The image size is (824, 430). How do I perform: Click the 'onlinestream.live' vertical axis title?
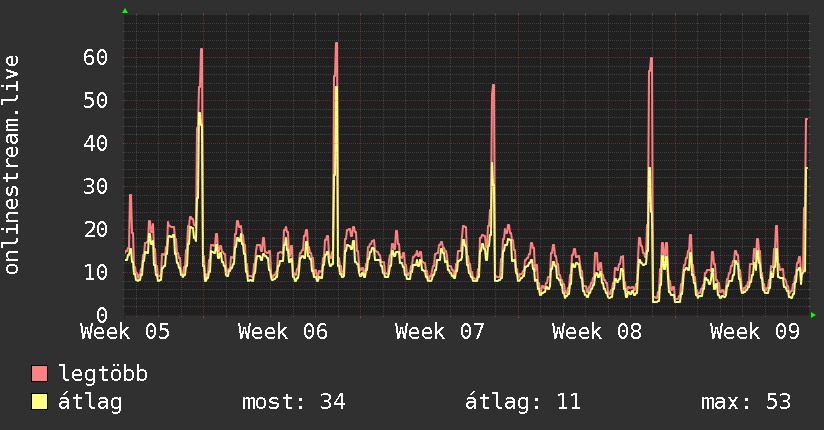[12, 165]
